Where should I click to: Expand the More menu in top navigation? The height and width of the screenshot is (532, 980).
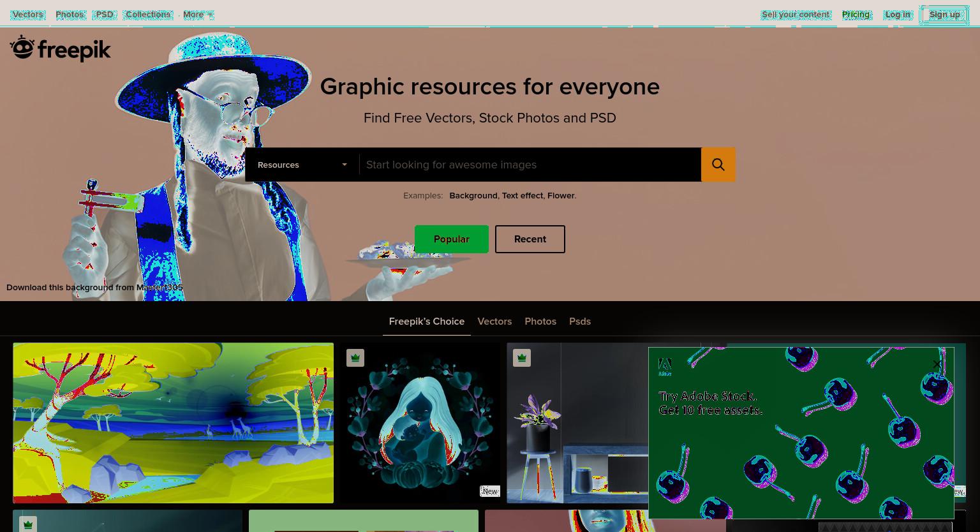pyautogui.click(x=198, y=14)
